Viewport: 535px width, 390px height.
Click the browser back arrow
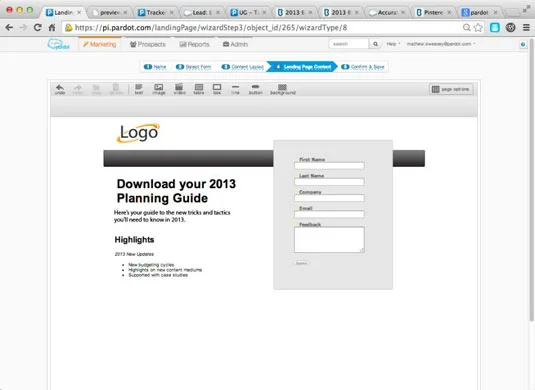(9, 28)
